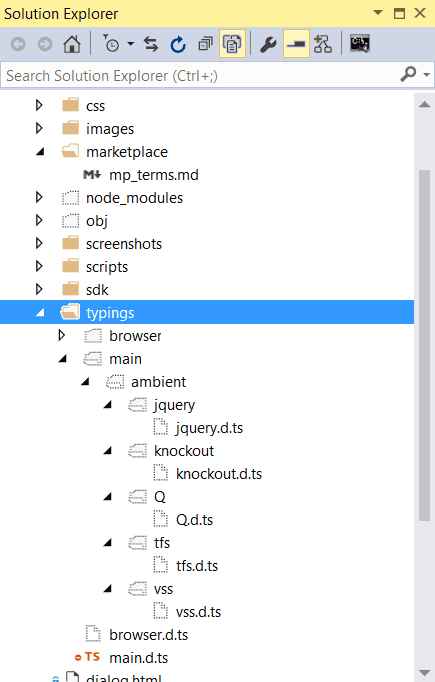Open search options dropdown arrow
This screenshot has height=682, width=435.
[x=427, y=75]
